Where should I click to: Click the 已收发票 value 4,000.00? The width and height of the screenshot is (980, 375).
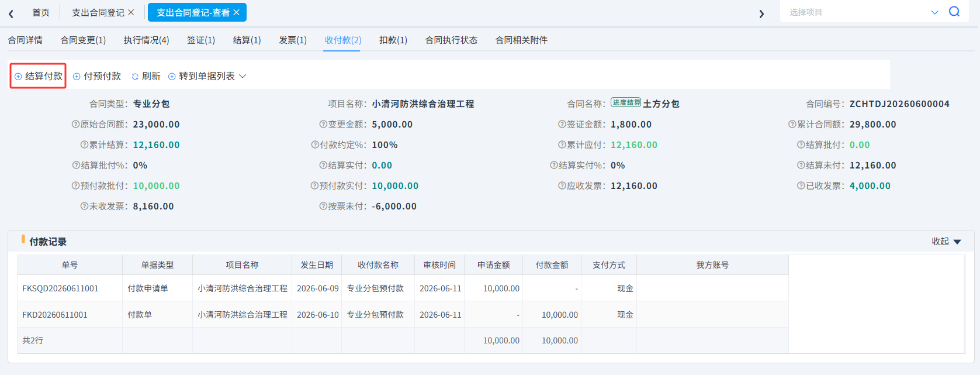tap(870, 186)
